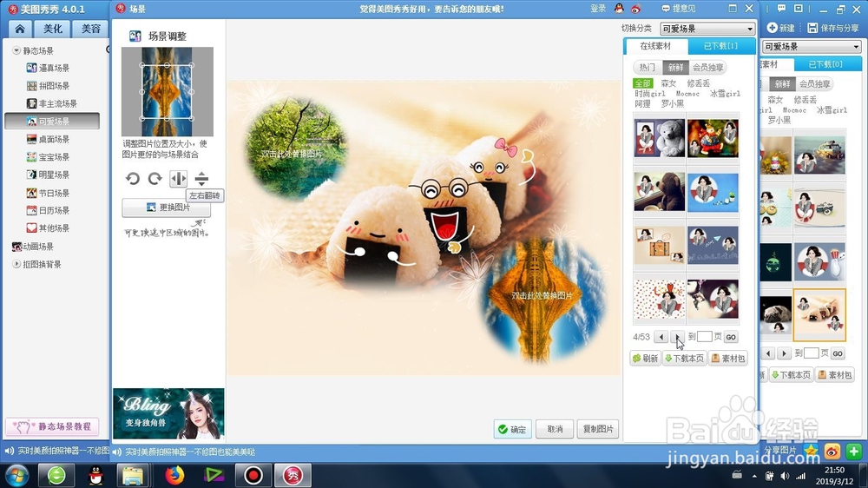Click the star share icon at bottom right
The height and width of the screenshot is (488, 868).
tap(811, 451)
